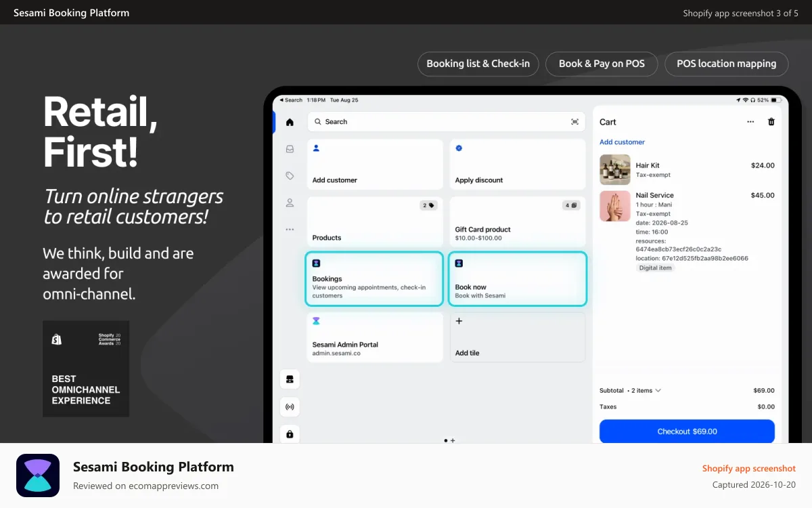The width and height of the screenshot is (812, 508).
Task: Click the Sesami icon on Book now tile
Action: 459,263
